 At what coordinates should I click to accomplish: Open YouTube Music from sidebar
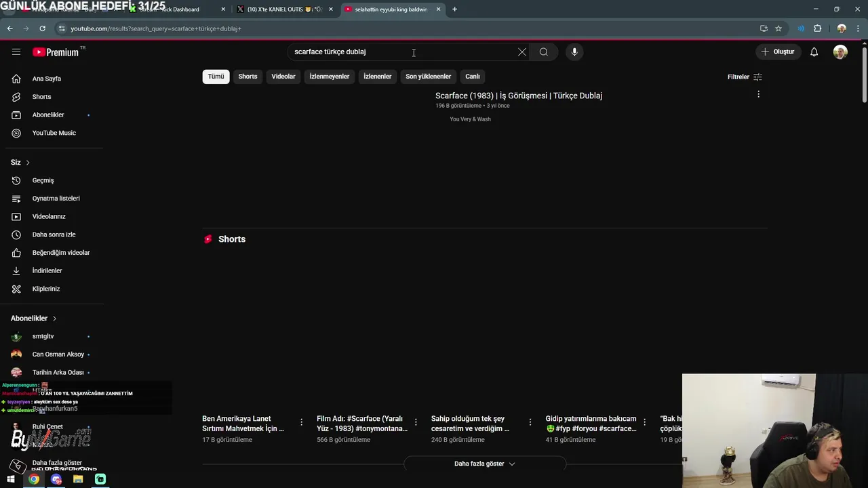click(x=54, y=133)
